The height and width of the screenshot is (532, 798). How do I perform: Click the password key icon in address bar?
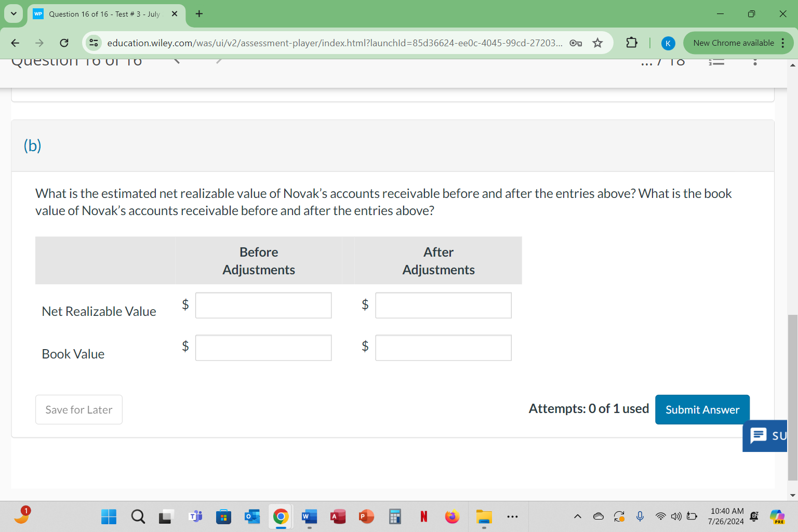click(576, 43)
